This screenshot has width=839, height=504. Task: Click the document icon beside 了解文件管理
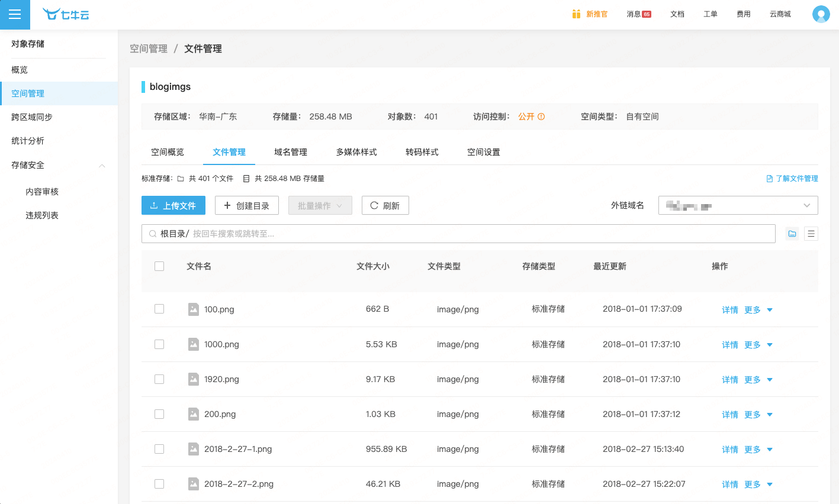point(770,179)
